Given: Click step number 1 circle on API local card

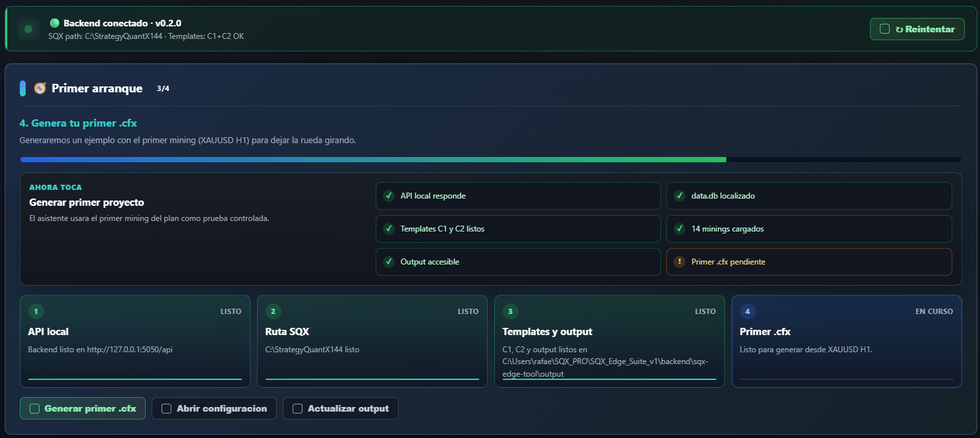Looking at the screenshot, I should coord(36,311).
